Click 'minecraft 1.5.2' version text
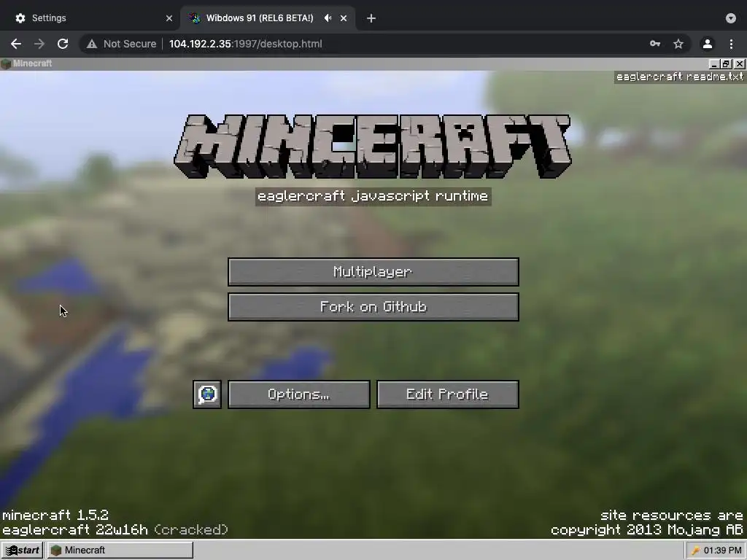The height and width of the screenshot is (560, 747). [x=55, y=516]
